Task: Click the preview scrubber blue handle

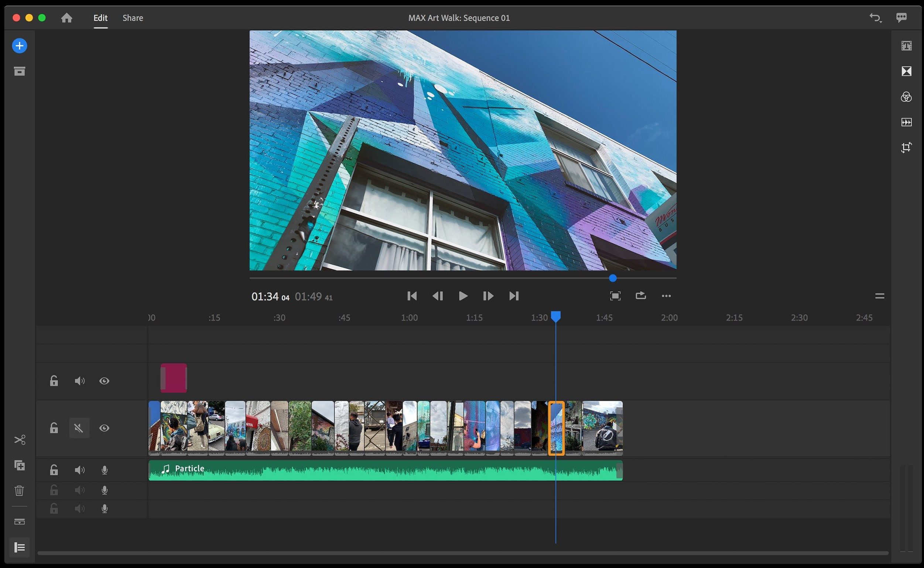Action: [613, 278]
